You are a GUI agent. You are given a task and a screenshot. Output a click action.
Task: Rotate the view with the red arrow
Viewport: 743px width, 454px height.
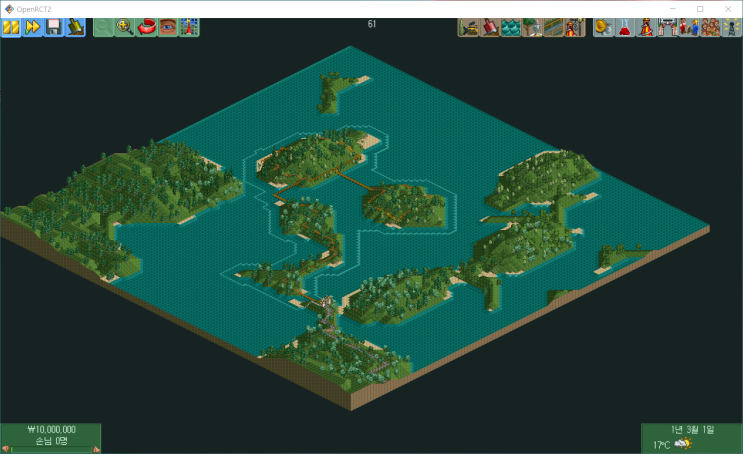146,27
